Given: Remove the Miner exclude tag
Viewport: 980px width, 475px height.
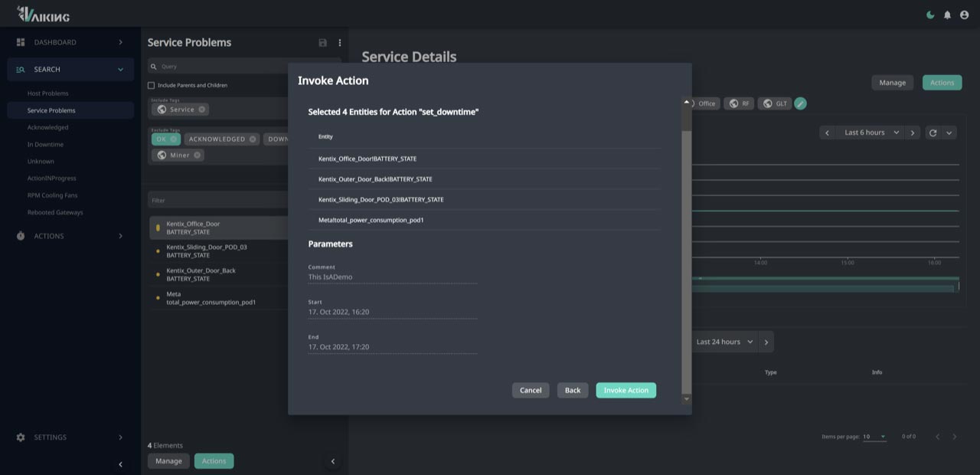Looking at the screenshot, I should pyautogui.click(x=197, y=155).
